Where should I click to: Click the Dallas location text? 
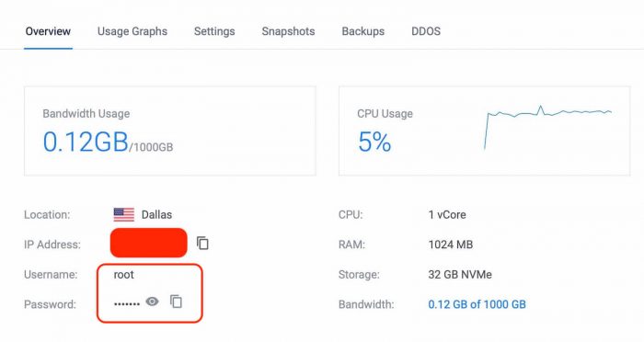tap(156, 215)
